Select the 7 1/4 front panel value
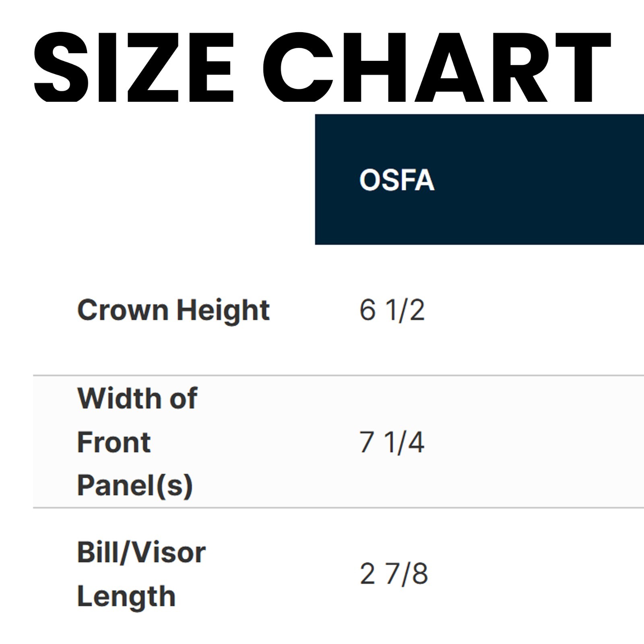Image resolution: width=644 pixels, height=644 pixels. pyautogui.click(x=392, y=442)
